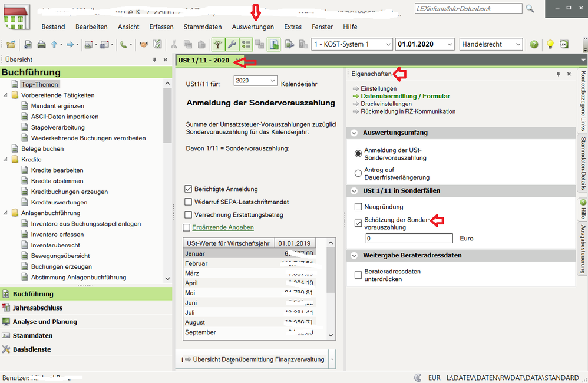The height and width of the screenshot is (383, 588).
Task: Click the handshake icon in toolbar
Action: 143,44
